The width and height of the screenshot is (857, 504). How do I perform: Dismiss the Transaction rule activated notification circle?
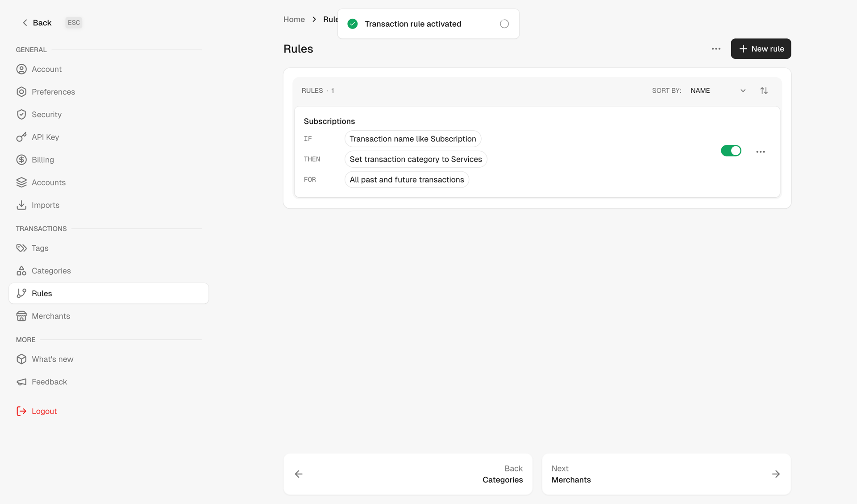click(x=504, y=24)
